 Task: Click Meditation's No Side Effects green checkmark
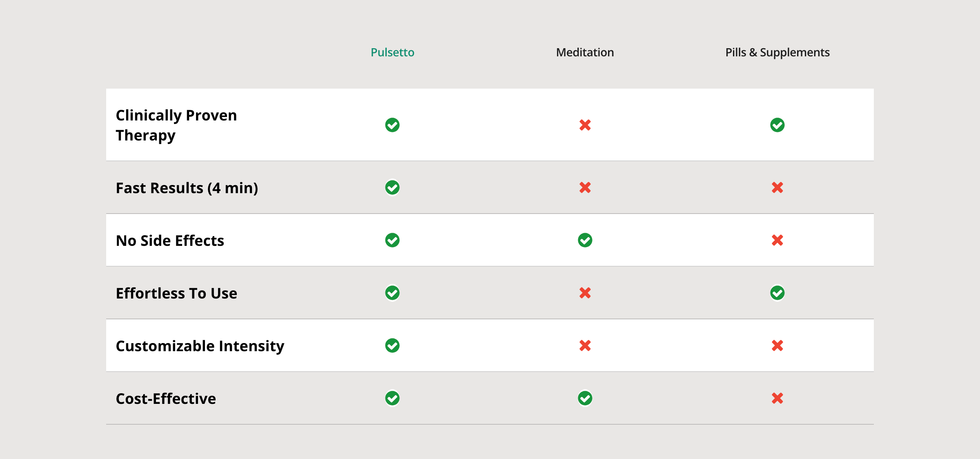click(585, 240)
